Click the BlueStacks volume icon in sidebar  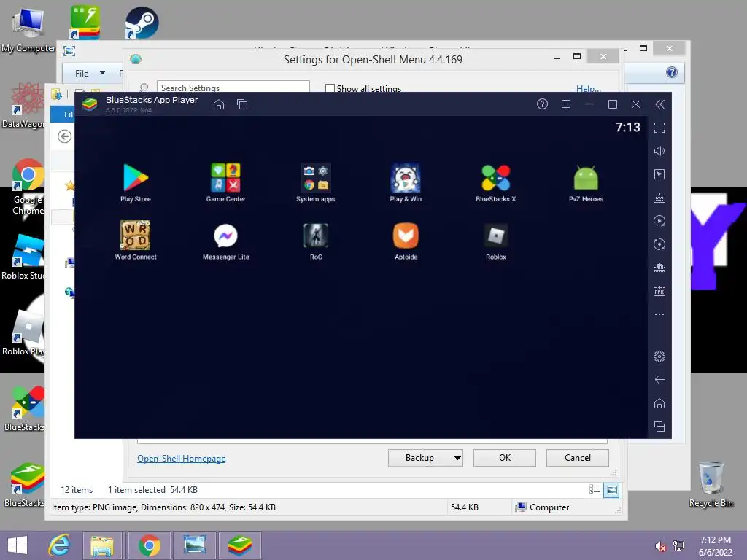659,151
